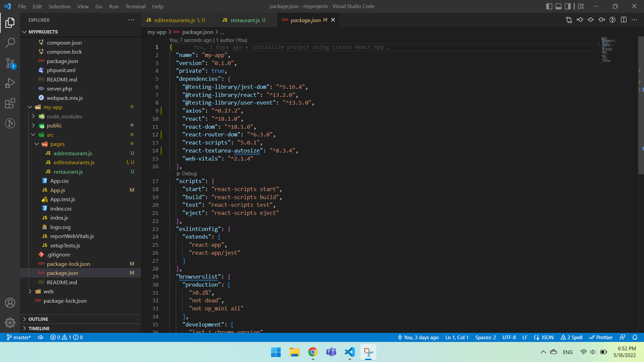Click the Debug code lens above scripts
The image size is (644, 362).
[189, 174]
